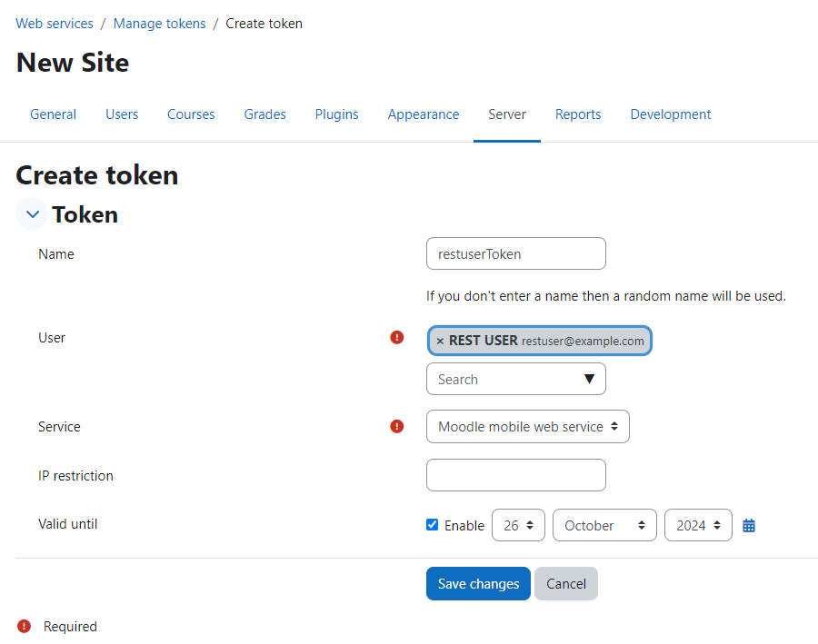Click the IP restriction label
818x644 pixels.
coord(75,476)
